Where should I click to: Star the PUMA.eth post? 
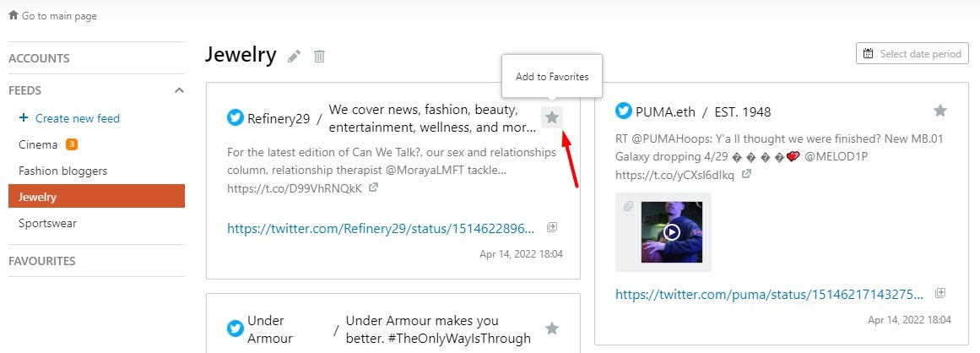pos(940,111)
